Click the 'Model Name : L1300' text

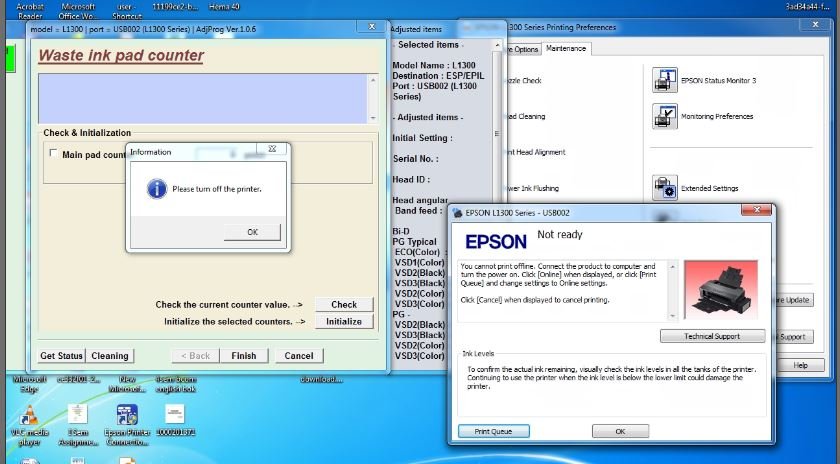click(x=434, y=65)
